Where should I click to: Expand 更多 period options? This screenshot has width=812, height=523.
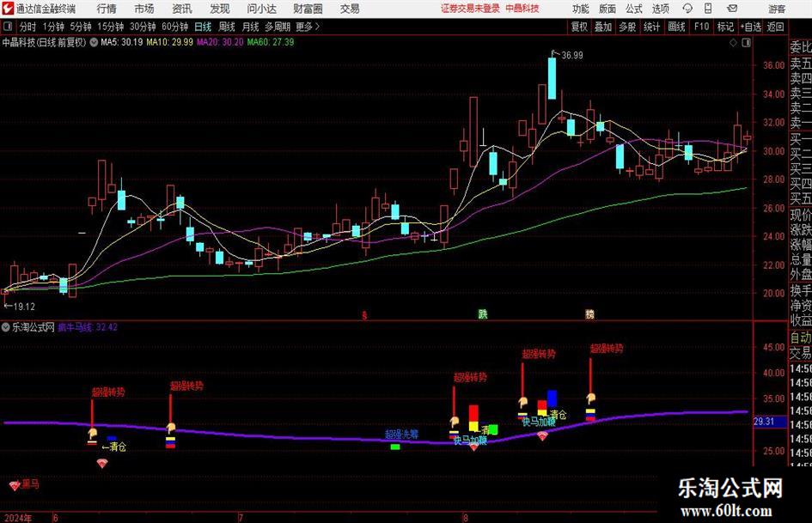point(308,27)
